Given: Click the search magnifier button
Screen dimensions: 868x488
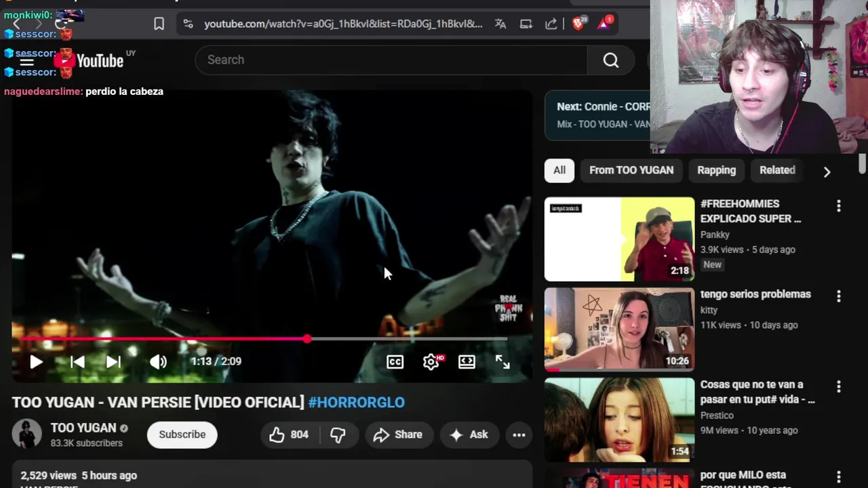Looking at the screenshot, I should (x=611, y=60).
